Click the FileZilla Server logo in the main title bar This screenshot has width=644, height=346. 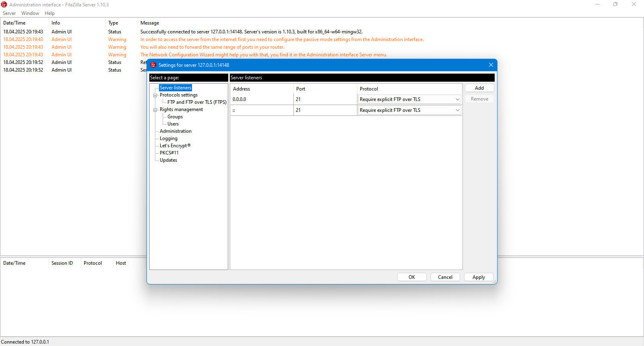[4, 4]
